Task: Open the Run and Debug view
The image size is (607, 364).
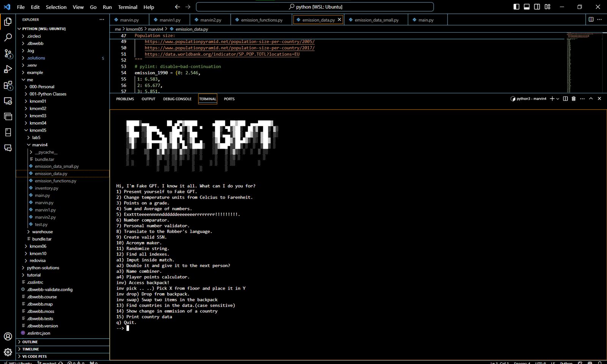Action: [8, 69]
